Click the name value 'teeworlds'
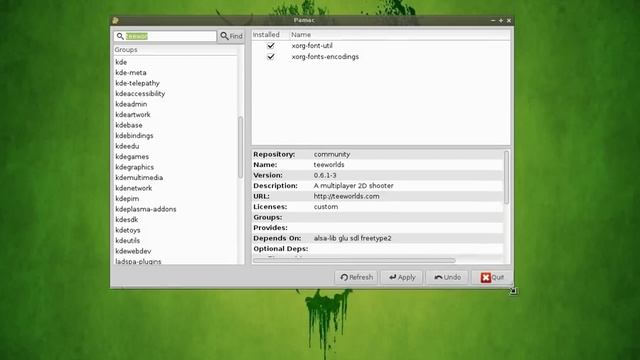Viewport: 640px width, 360px height. 329,165
